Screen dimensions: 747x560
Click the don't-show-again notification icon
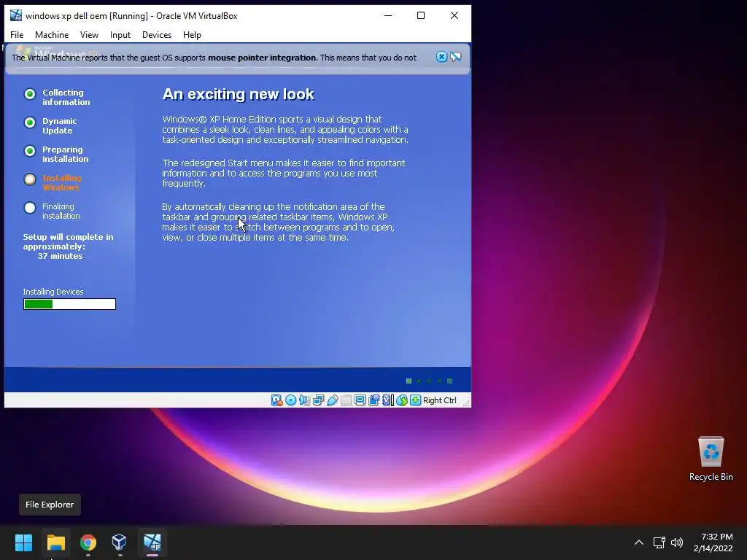pos(456,57)
